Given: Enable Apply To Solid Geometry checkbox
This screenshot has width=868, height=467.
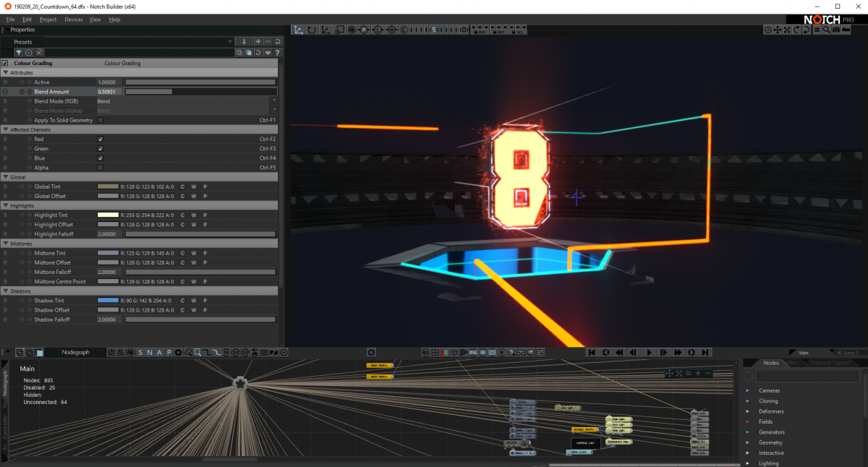Looking at the screenshot, I should pyautogui.click(x=101, y=120).
